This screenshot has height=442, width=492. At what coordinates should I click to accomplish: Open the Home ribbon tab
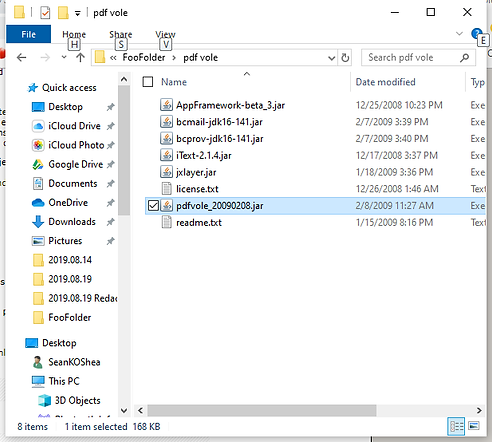point(74,34)
